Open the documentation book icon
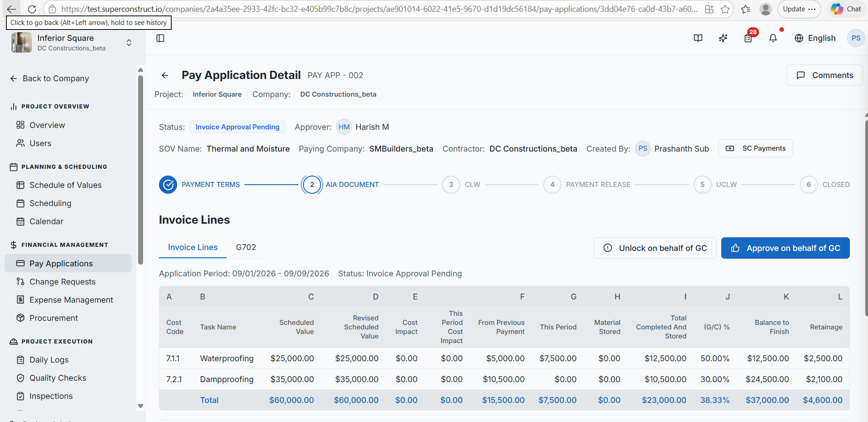Viewport: 868px width, 422px height. coord(698,38)
